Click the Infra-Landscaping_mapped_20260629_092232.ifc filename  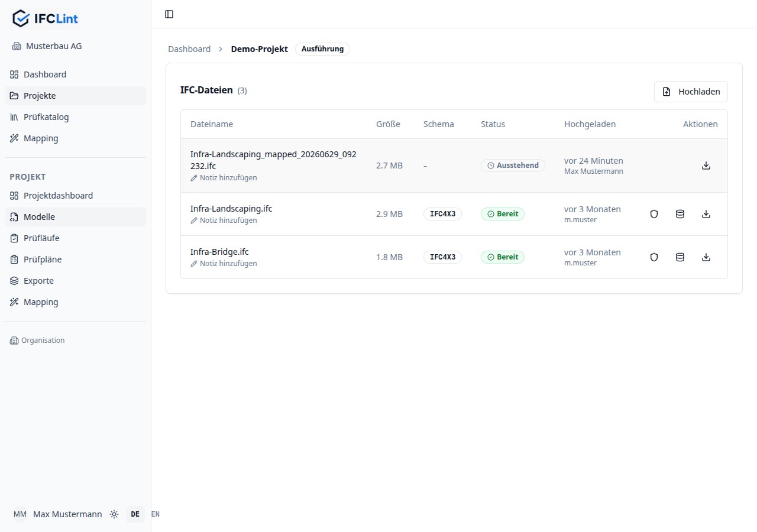pyautogui.click(x=273, y=160)
